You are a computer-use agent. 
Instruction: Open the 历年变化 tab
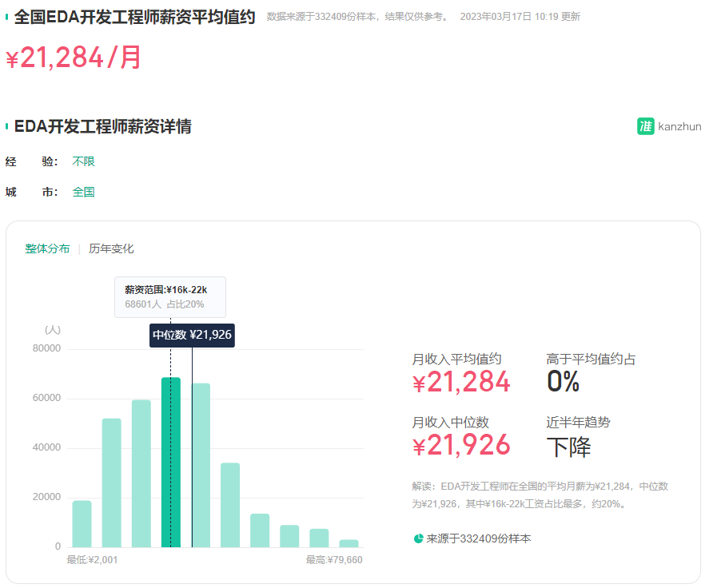(111, 248)
